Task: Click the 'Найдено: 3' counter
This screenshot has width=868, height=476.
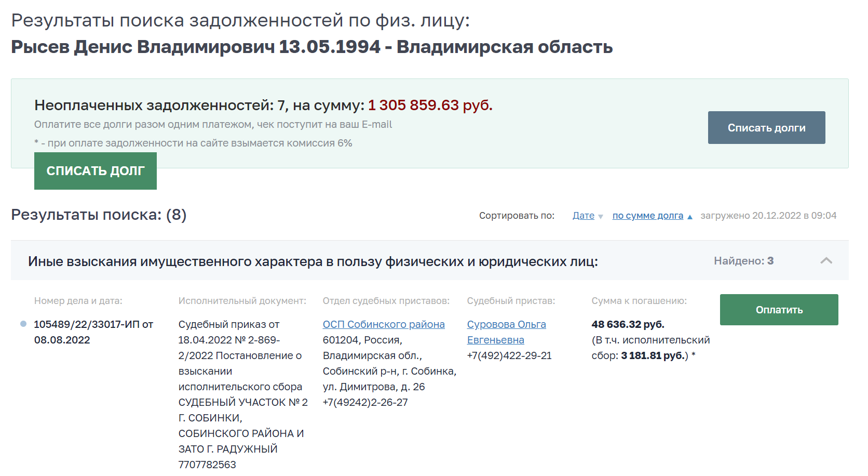Action: pos(743,261)
